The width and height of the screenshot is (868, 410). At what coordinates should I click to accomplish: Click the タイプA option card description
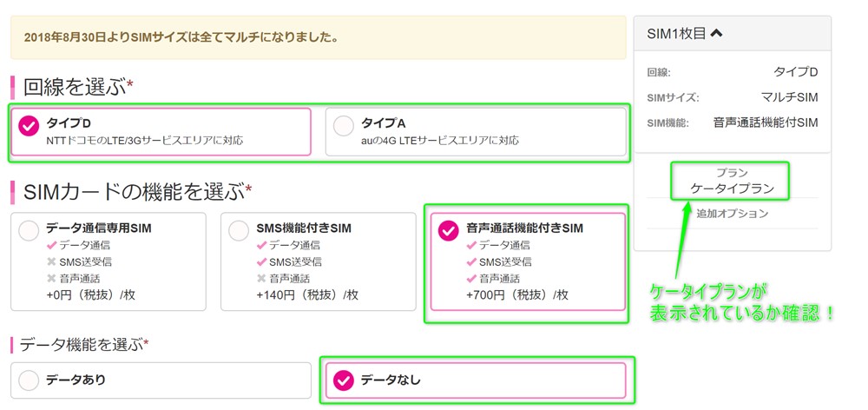(x=439, y=140)
